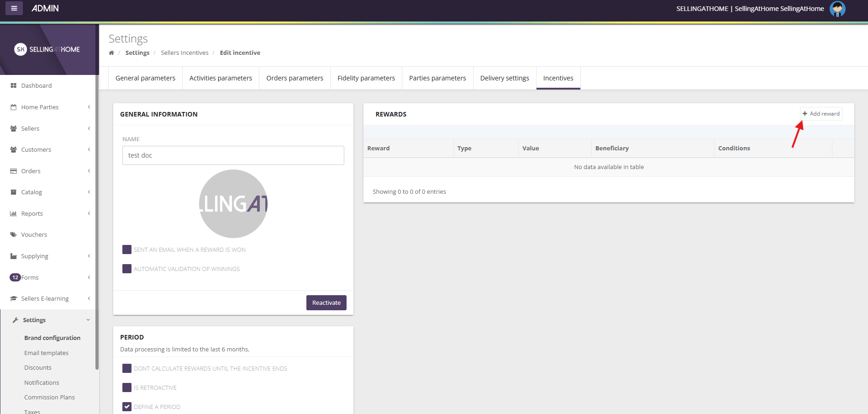This screenshot has height=414, width=868.
Task: Expand the Customers submenu chevron
Action: [89, 149]
